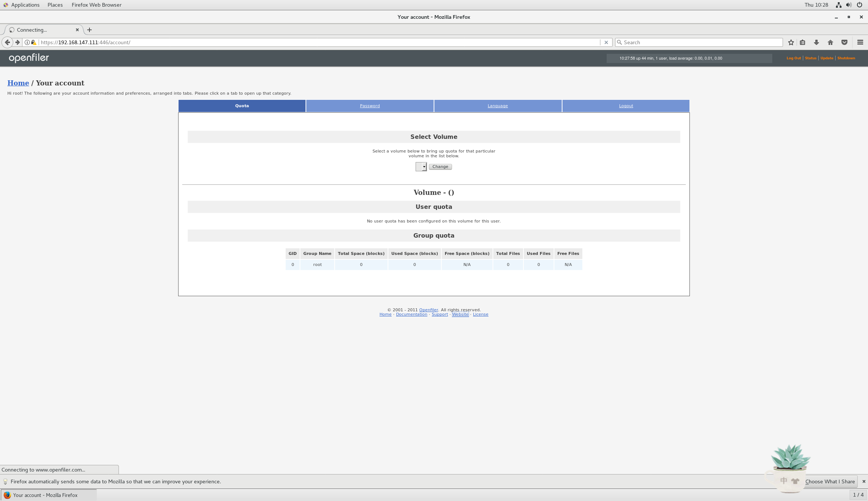The height and width of the screenshot is (501, 868).
Task: Click the Firefox back arrow button
Action: coord(7,42)
